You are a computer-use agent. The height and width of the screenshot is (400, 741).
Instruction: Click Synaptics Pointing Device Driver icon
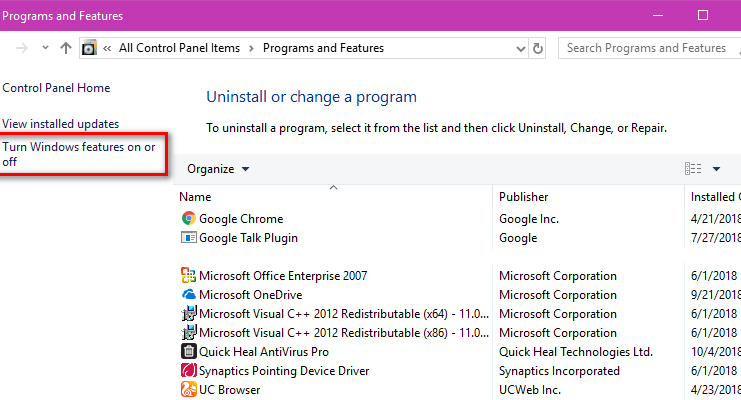[189, 370]
